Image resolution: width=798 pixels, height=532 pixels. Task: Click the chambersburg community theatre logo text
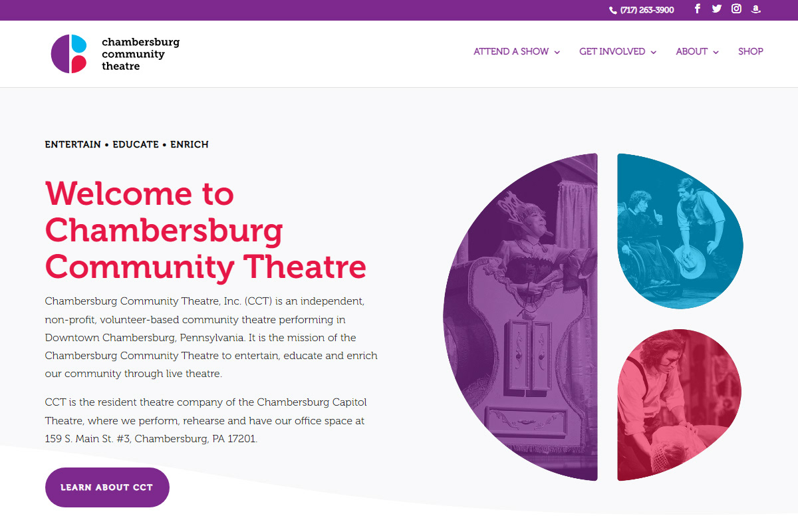[x=140, y=54]
